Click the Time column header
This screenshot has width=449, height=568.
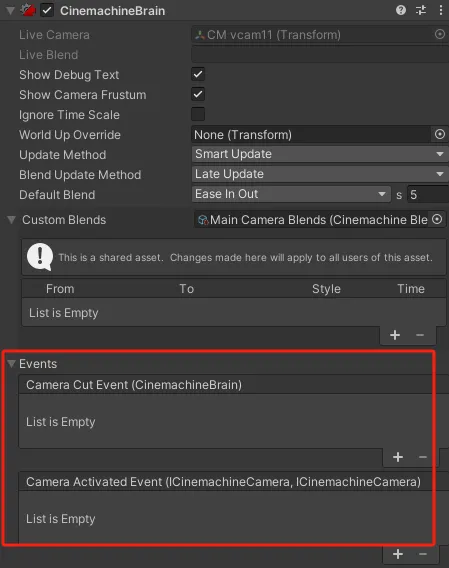tap(411, 289)
